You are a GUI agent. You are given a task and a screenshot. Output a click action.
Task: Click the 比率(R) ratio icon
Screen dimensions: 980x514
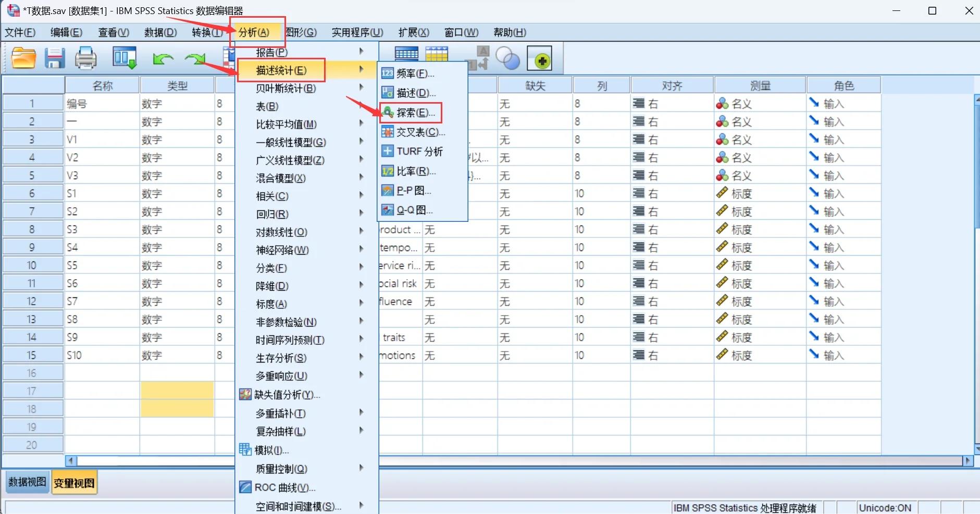(x=388, y=171)
